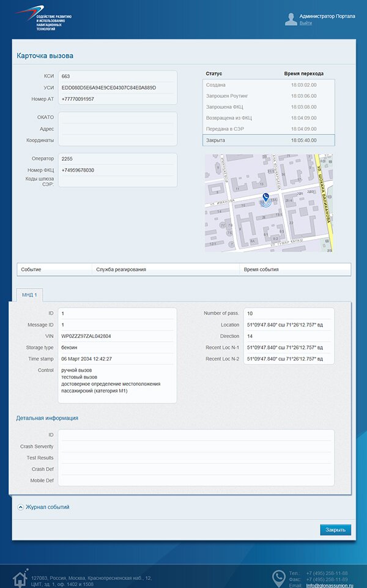
Task: Click the empty Координаты field
Action: (117, 140)
